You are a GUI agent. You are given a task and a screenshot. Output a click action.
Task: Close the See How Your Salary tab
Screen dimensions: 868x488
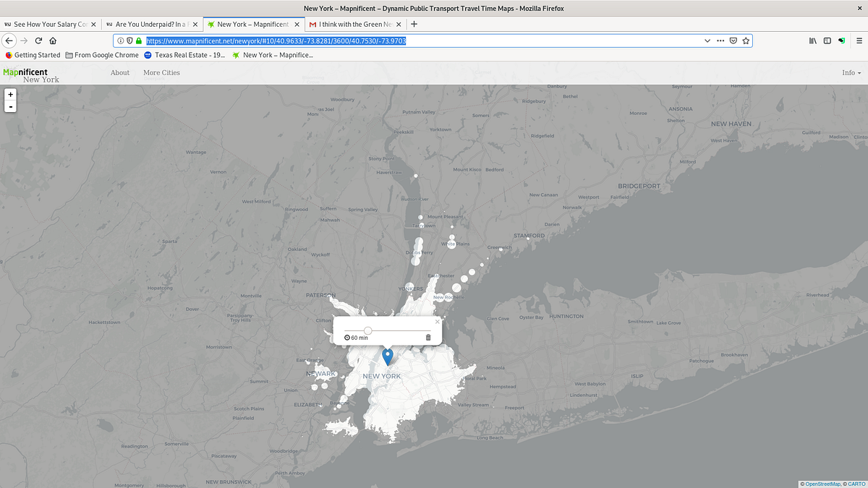pos(93,24)
